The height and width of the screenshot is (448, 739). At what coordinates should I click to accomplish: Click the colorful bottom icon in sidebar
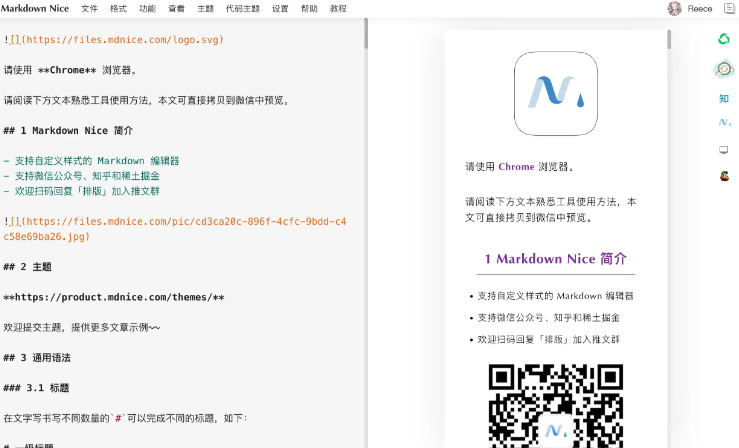(724, 177)
